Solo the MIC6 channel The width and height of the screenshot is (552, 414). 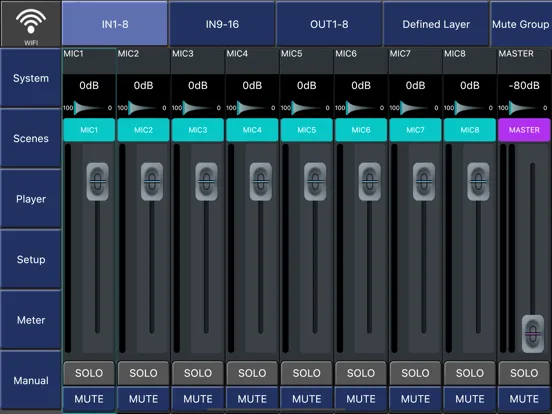361,373
